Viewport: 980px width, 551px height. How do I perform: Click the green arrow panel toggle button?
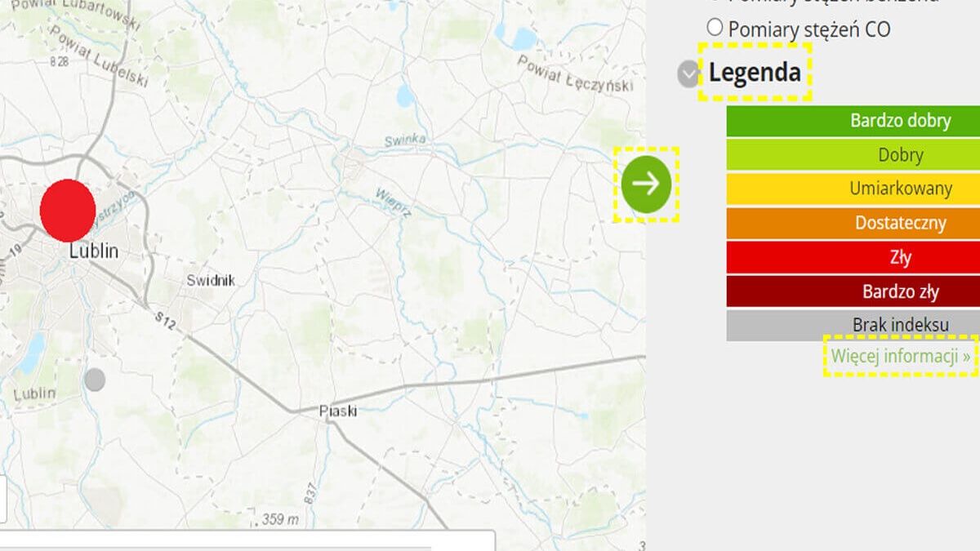point(646,184)
